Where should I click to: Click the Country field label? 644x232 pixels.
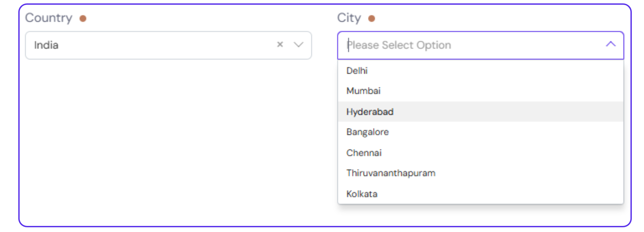(x=49, y=18)
